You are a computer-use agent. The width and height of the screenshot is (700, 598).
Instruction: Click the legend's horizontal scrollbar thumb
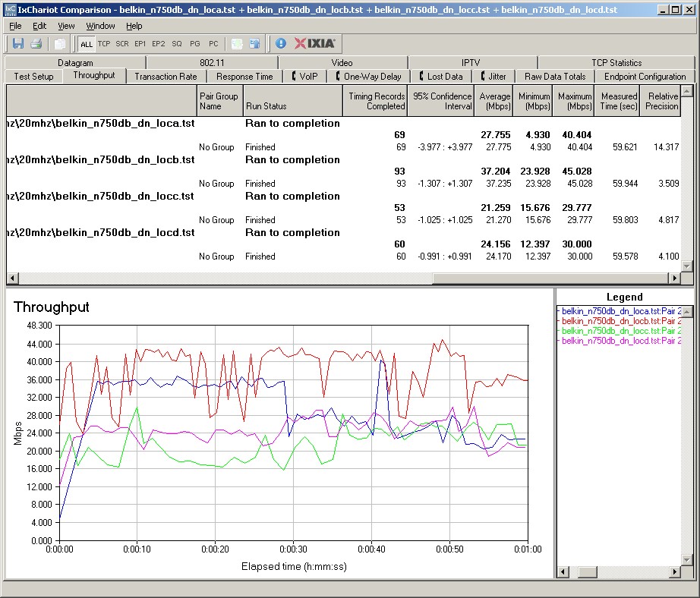587,571
